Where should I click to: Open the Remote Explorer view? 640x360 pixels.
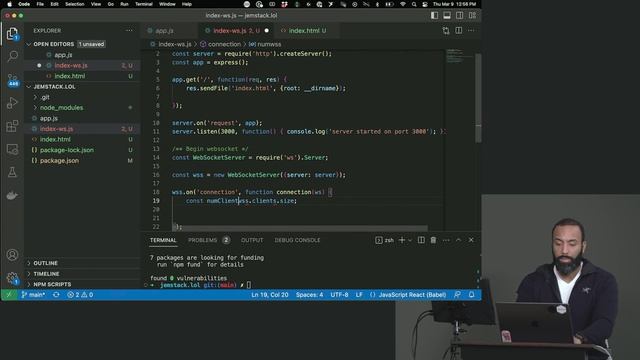12,149
